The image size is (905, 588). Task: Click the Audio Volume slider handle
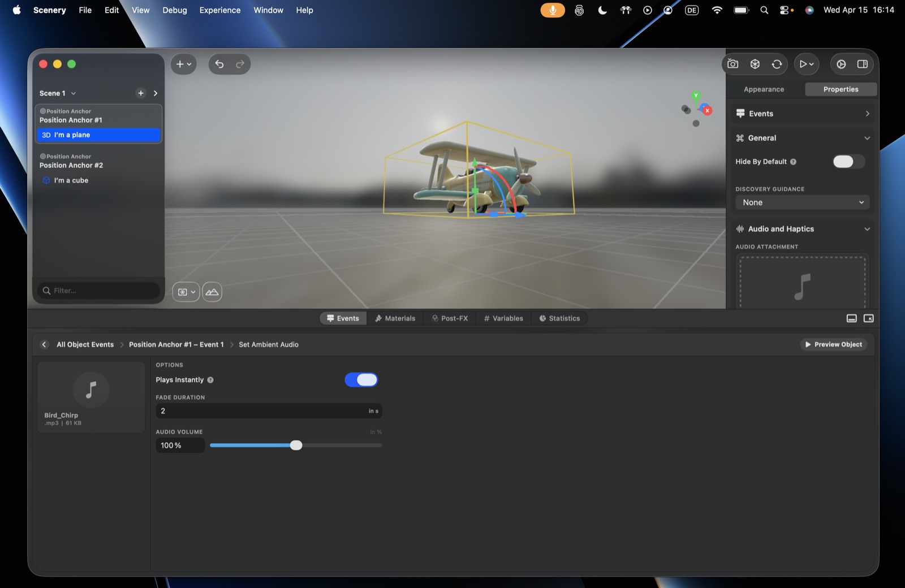pos(296,446)
